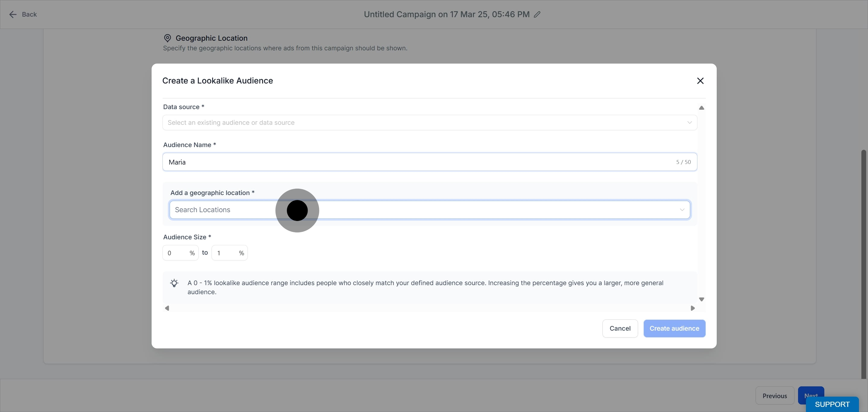Screen dimensions: 868x412
Task: Click the lightbulb tip icon
Action: [x=174, y=283]
